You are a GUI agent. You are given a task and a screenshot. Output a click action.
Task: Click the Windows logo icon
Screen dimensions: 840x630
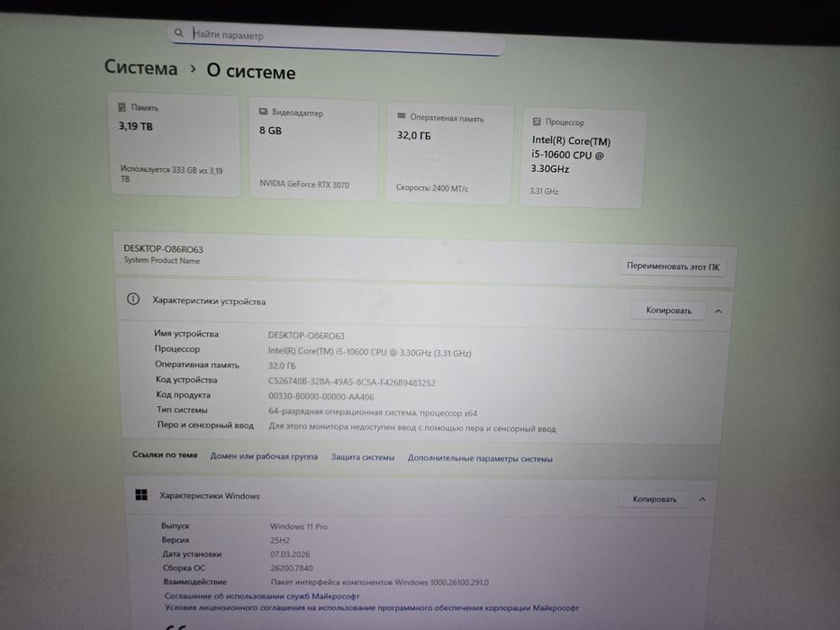(x=141, y=494)
